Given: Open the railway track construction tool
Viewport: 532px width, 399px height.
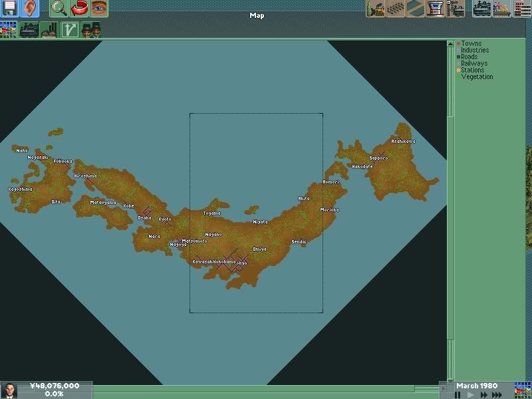Looking at the screenshot, I should point(395,8).
